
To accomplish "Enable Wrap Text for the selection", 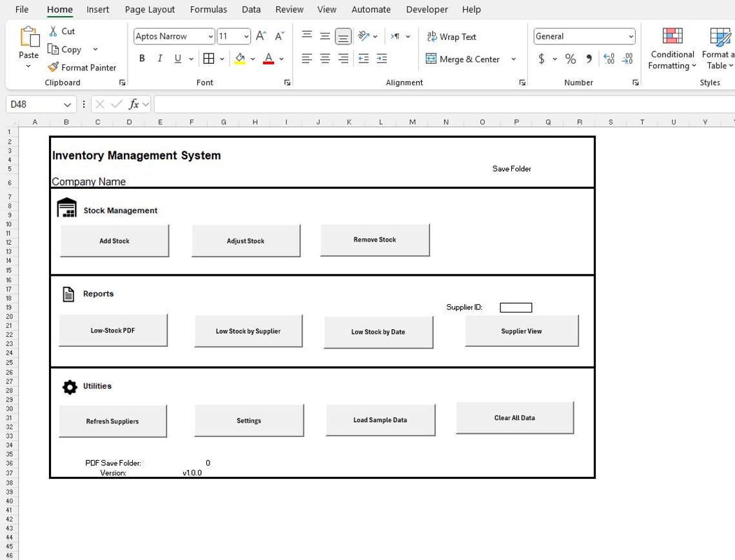I will (x=451, y=37).
